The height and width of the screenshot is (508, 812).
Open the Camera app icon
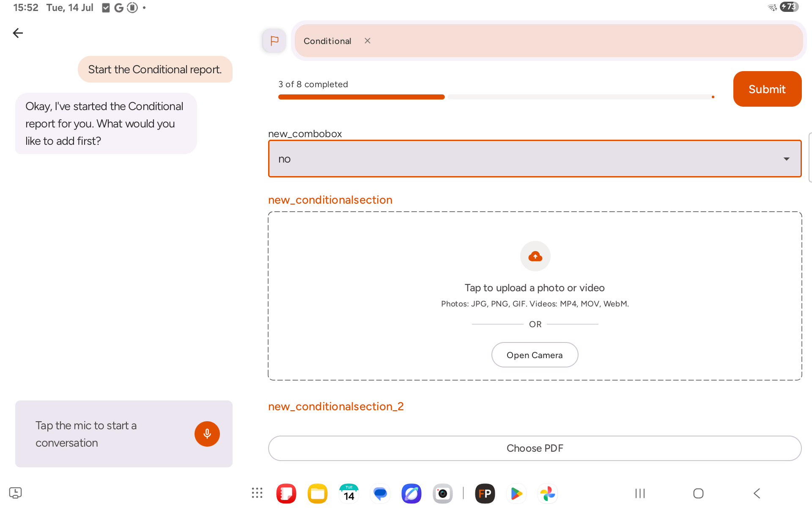coord(443,494)
